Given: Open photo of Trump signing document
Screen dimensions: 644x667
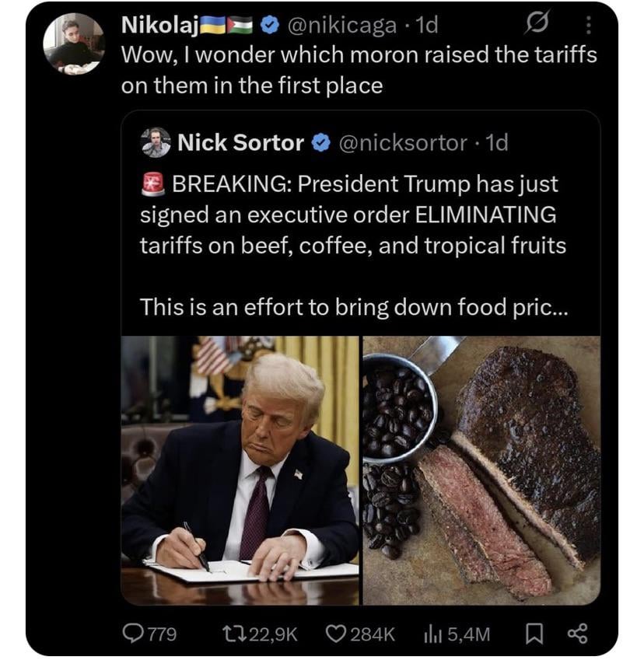Looking at the screenshot, I should tap(240, 470).
